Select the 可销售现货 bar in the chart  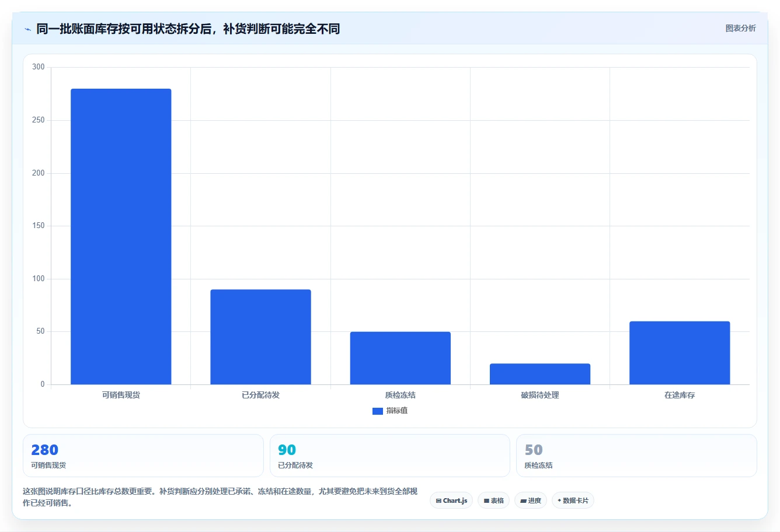pyautogui.click(x=121, y=236)
